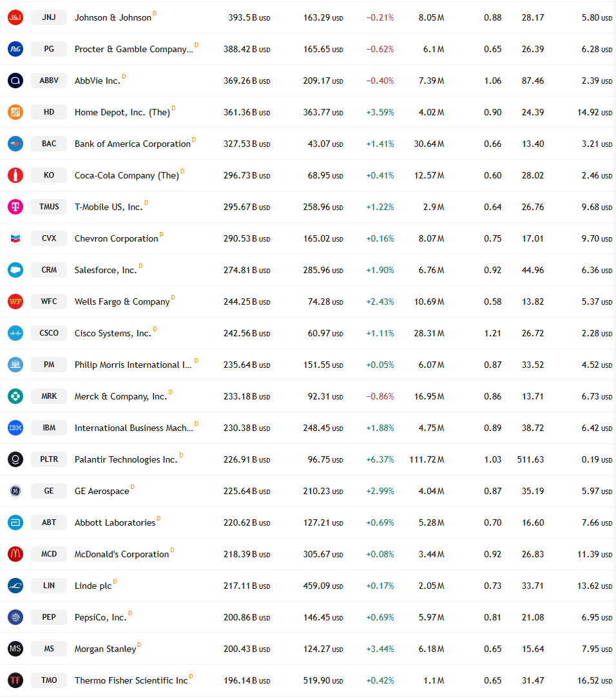Open T-Mobile US, Inc. link
This screenshot has width=616, height=699.
[108, 207]
